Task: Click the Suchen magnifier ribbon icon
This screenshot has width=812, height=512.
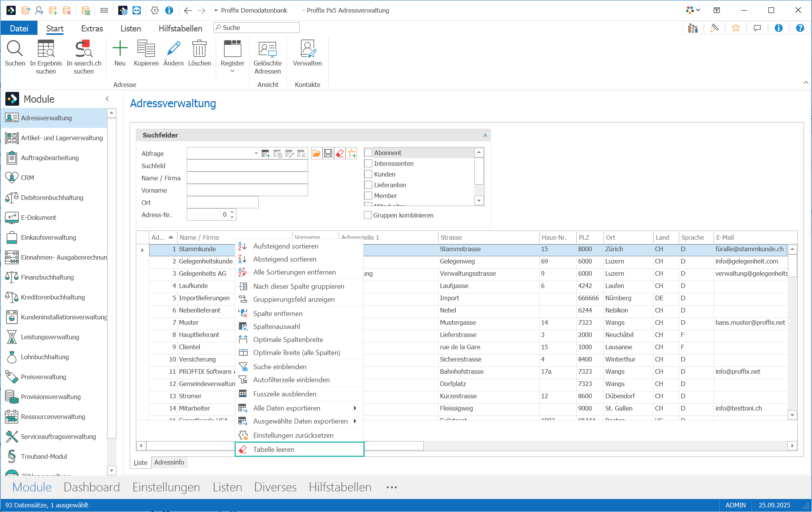Action: click(x=15, y=49)
